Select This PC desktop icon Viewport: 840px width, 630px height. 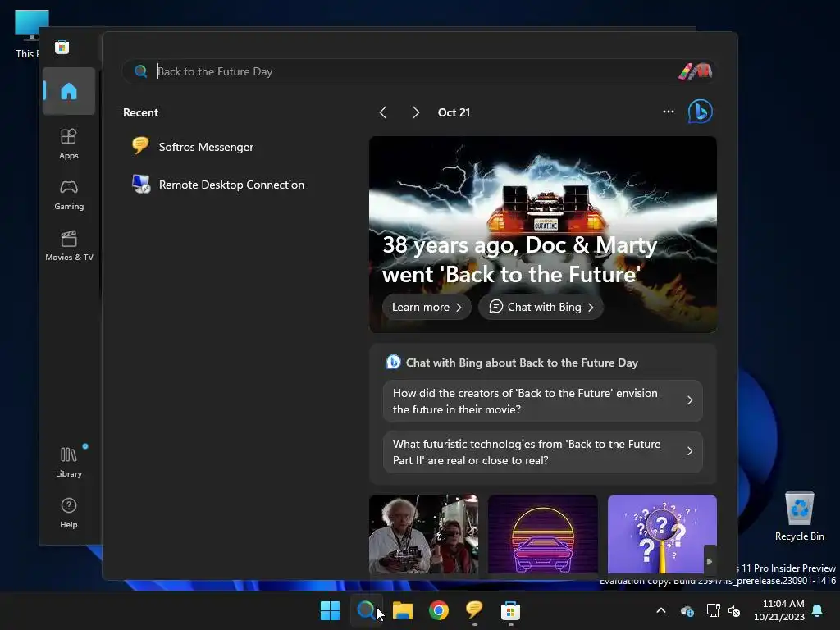click(x=31, y=34)
